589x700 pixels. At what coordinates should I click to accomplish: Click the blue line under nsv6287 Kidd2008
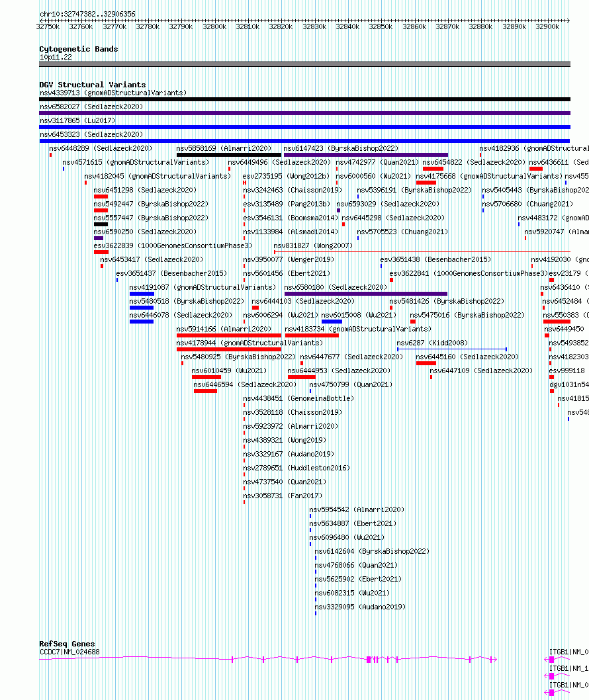coord(452,349)
